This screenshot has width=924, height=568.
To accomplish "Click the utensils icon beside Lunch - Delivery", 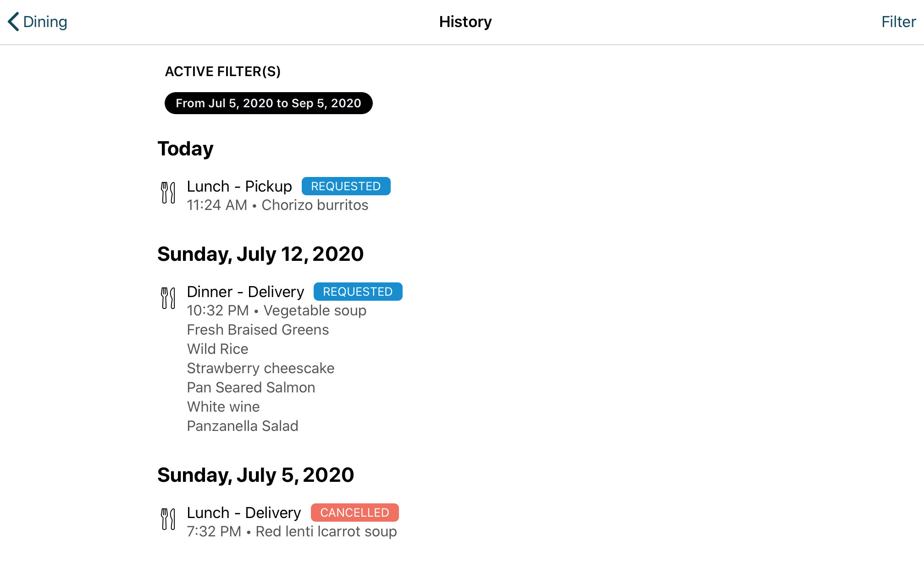I will pyautogui.click(x=168, y=519).
